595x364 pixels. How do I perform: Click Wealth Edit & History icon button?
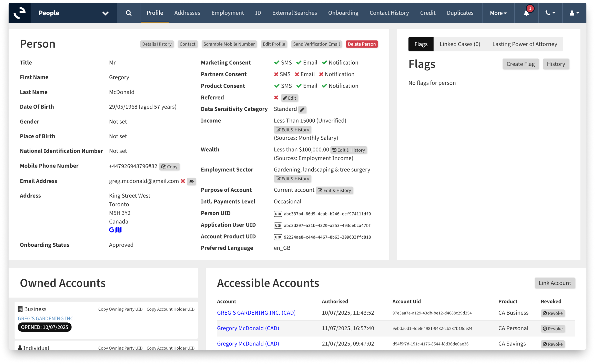(349, 150)
